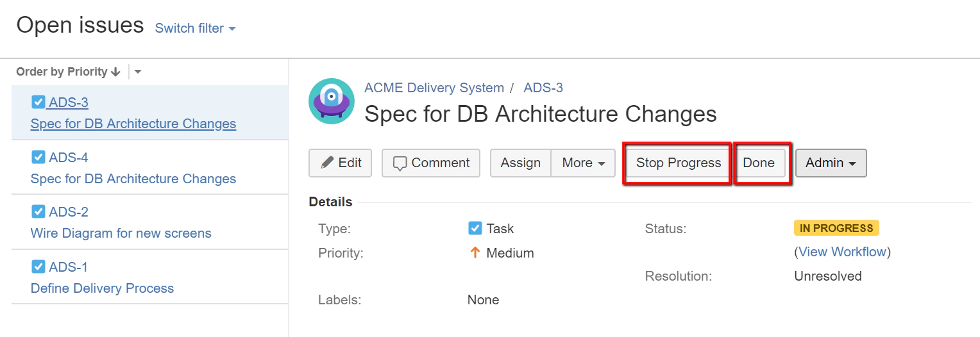Select the Wire Diagram for new screens issue
The width and height of the screenshot is (980, 337).
121,233
